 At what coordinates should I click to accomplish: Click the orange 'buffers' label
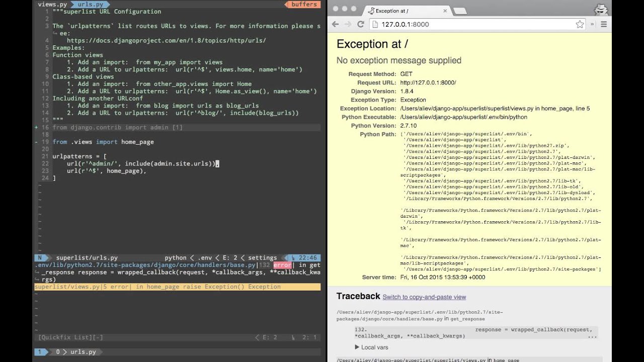304,4
